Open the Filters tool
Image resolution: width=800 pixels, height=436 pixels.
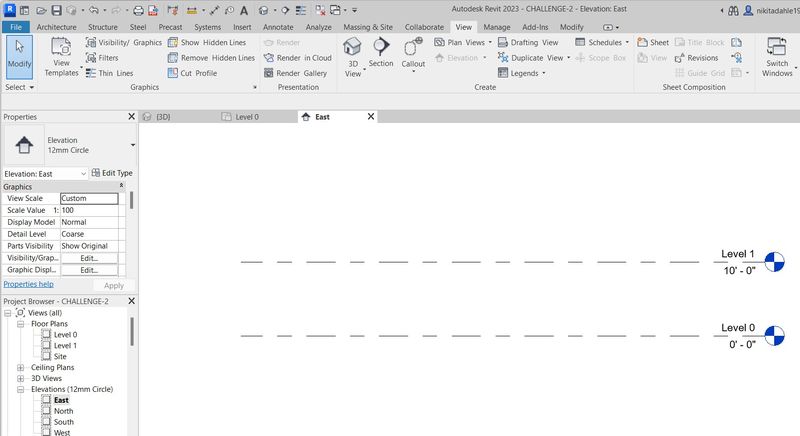[x=102, y=58]
